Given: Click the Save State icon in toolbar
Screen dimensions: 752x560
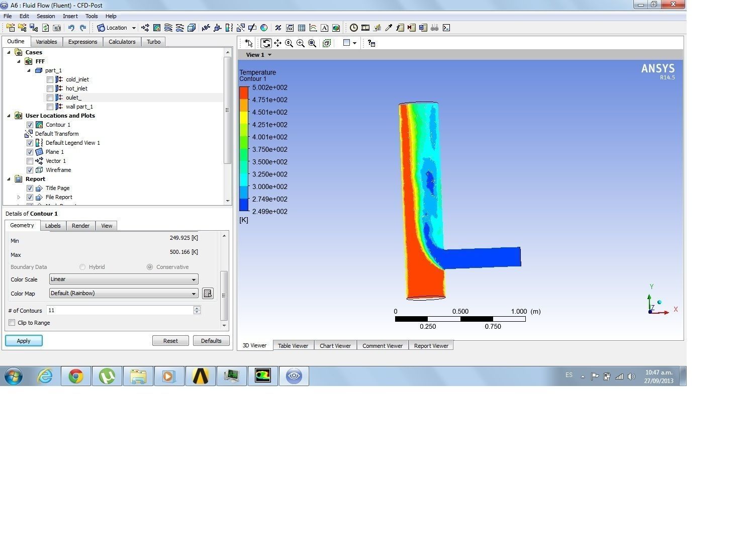Looking at the screenshot, I should pos(34,28).
